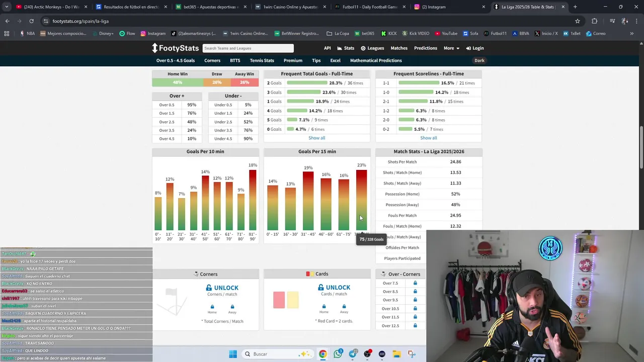Open the Instagram bookmark

coord(153,34)
